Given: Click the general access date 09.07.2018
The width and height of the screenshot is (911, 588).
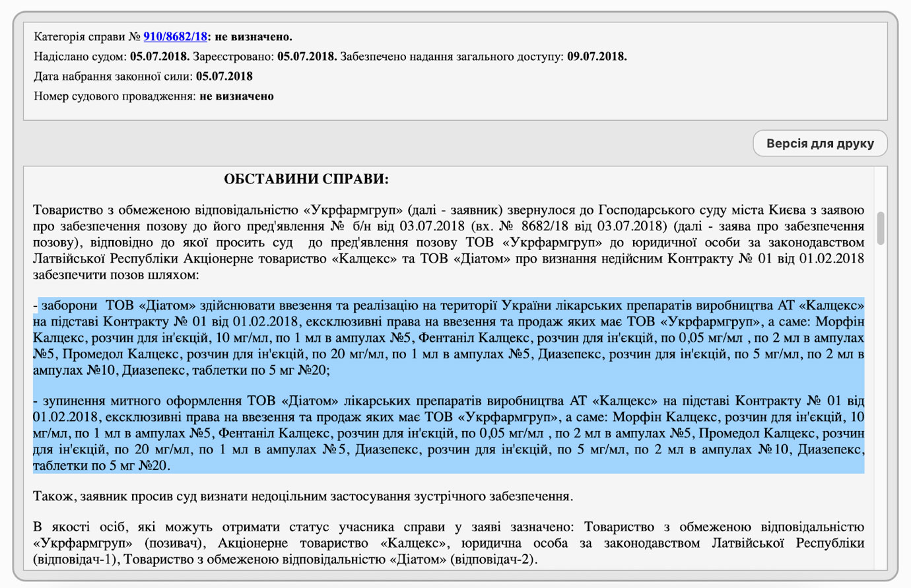Looking at the screenshot, I should click(x=597, y=57).
